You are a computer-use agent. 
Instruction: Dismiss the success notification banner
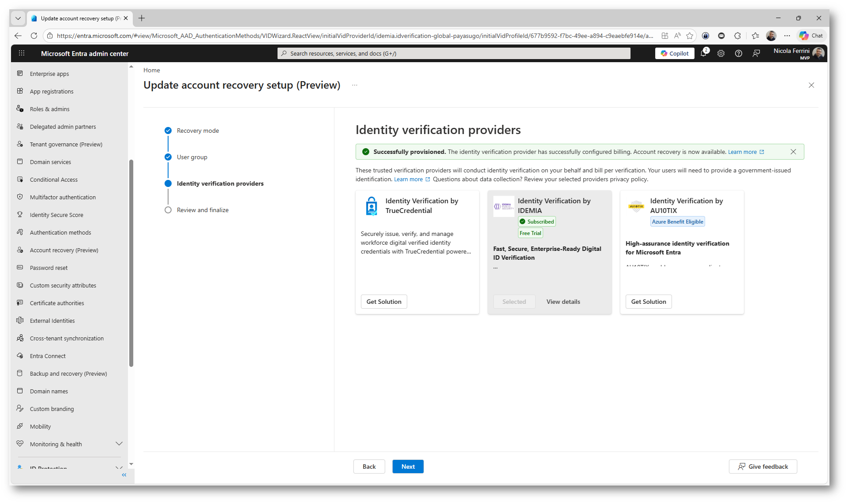pyautogui.click(x=793, y=152)
